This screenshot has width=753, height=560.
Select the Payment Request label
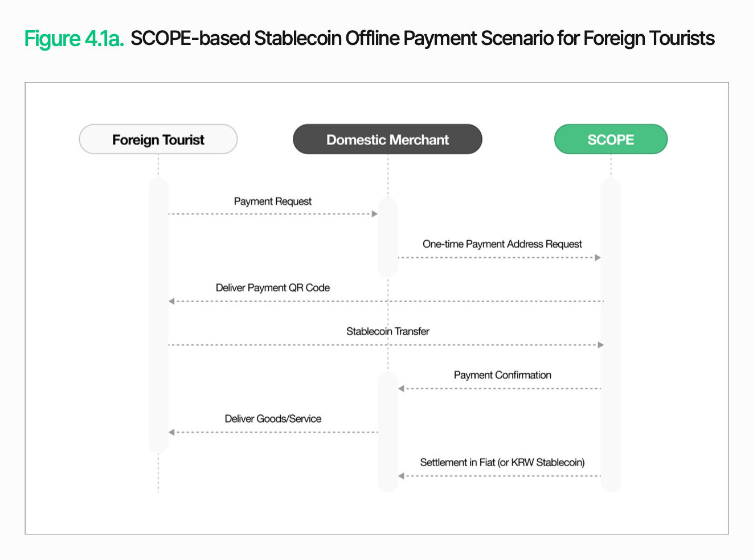[x=272, y=201]
